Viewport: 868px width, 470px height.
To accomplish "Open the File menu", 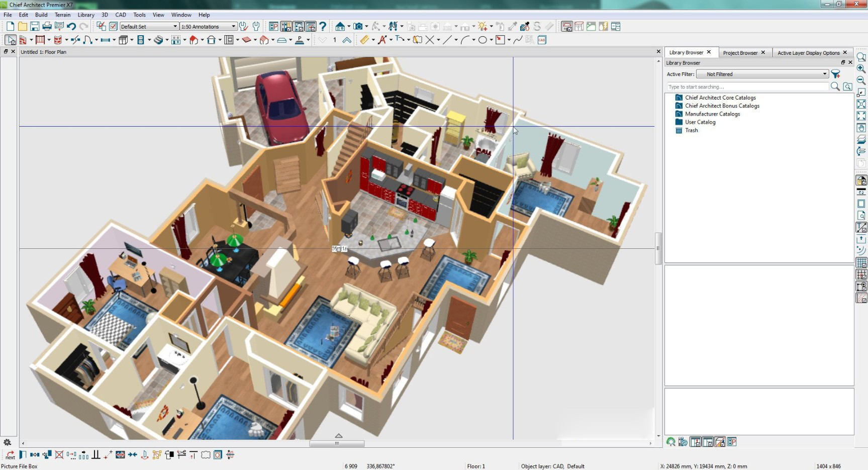I will [8, 15].
